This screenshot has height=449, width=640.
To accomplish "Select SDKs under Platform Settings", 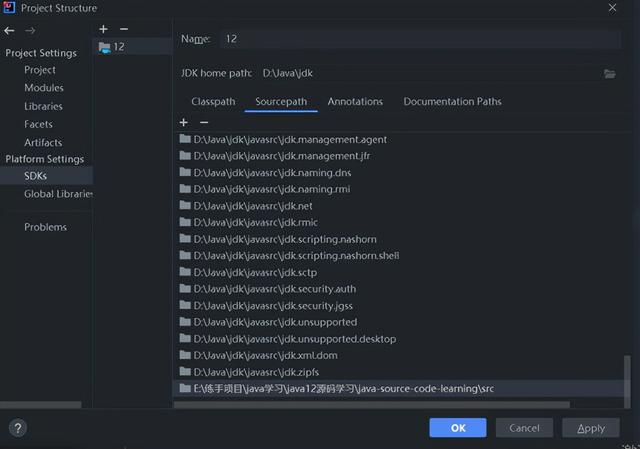I will coord(46,176).
